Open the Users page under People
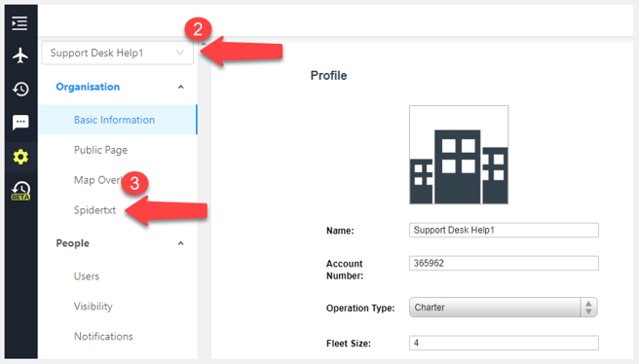This screenshot has width=639, height=364. 87,276
